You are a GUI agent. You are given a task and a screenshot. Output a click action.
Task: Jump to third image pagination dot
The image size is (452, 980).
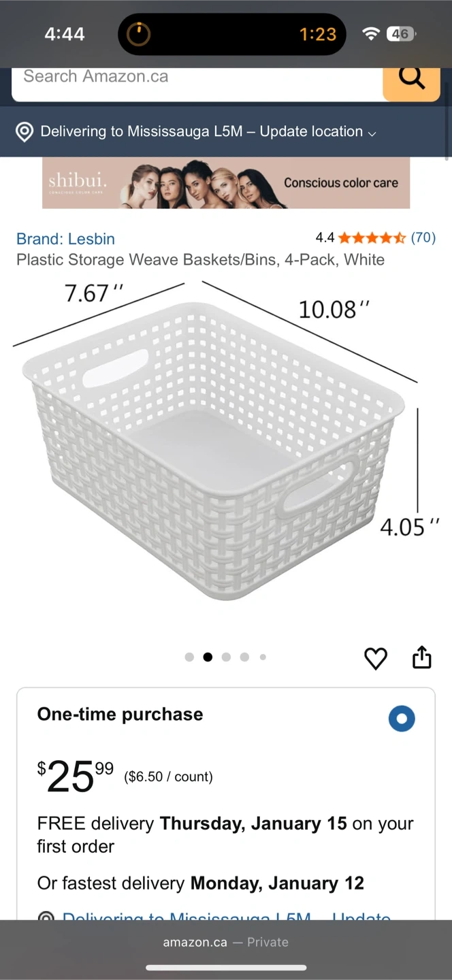coord(226,657)
